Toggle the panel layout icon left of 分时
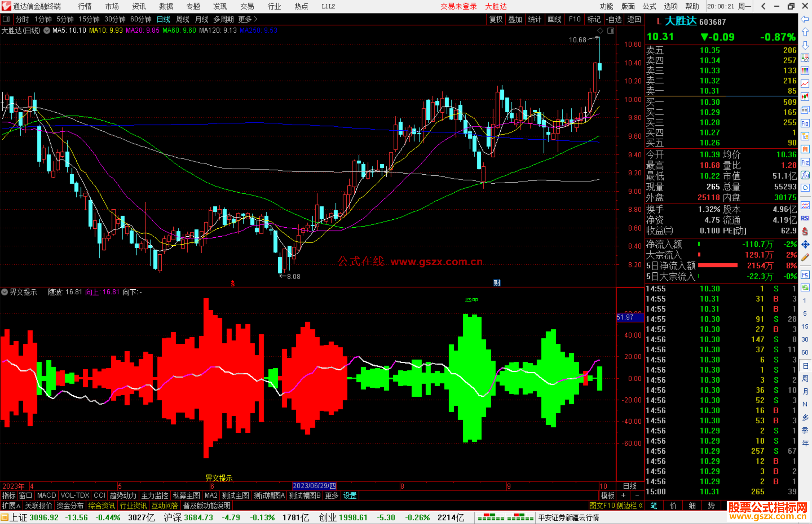 [x=6, y=19]
